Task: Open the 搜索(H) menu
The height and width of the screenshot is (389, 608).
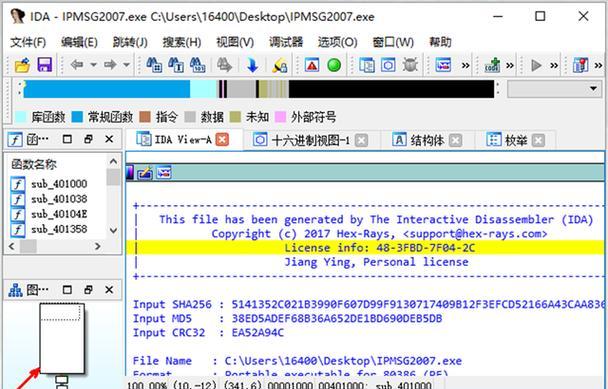Action: click(181, 42)
